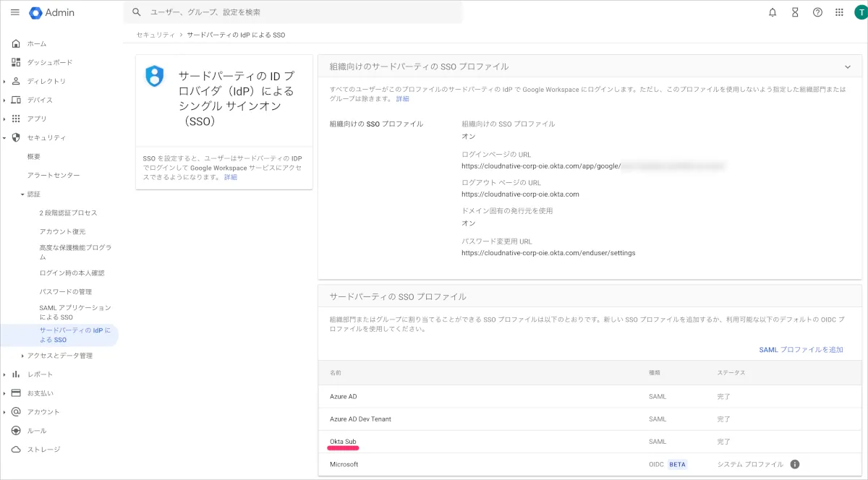This screenshot has height=480, width=868.
Task: Select 2 段階認証プロセス in the sidebar
Action: point(68,213)
